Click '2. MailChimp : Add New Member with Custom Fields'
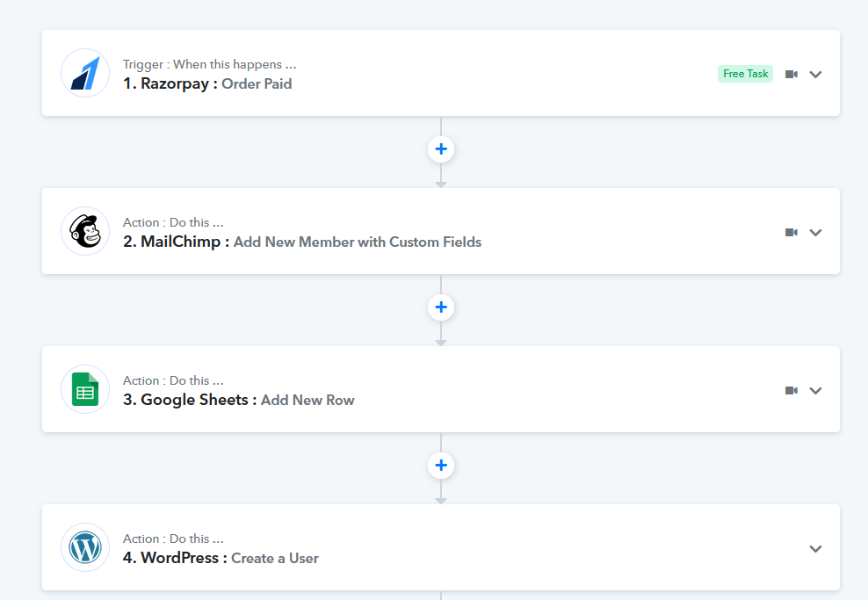The height and width of the screenshot is (600, 868). [x=302, y=242]
